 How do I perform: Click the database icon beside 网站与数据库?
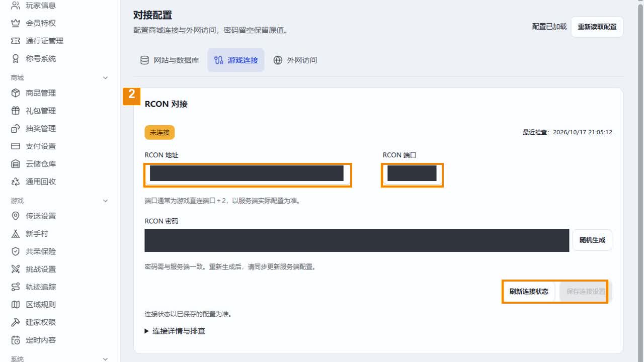coord(144,60)
